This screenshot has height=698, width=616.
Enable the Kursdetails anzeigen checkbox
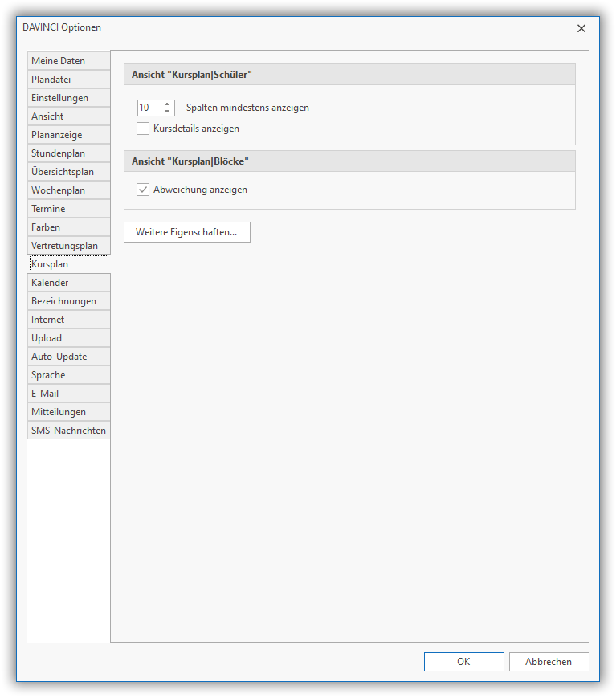coord(144,129)
